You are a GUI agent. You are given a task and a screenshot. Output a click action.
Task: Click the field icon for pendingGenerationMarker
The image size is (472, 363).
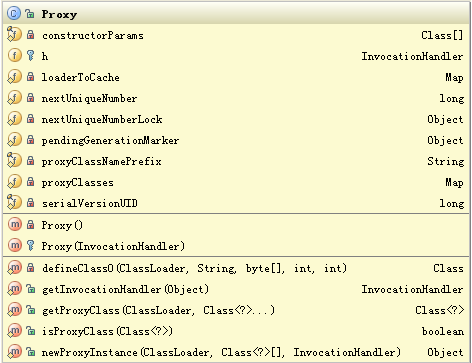[x=14, y=140]
